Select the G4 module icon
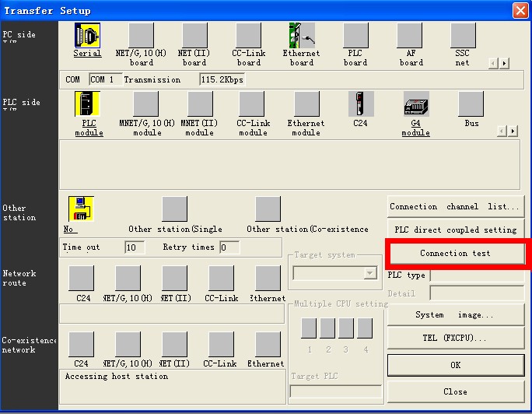 [x=416, y=104]
